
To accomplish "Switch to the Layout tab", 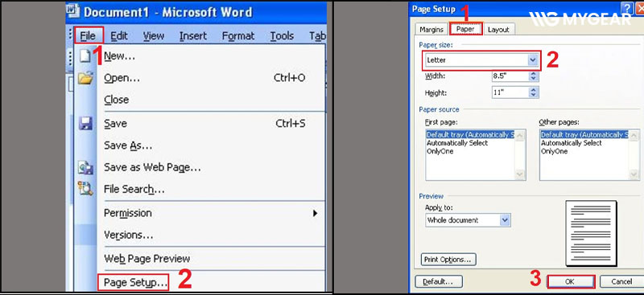I will click(498, 30).
